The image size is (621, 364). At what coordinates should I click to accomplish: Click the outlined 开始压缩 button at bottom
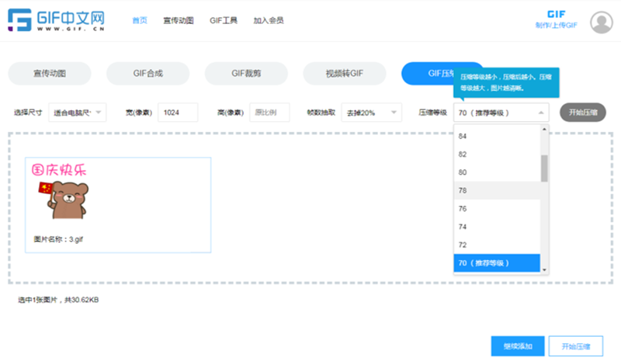(576, 346)
